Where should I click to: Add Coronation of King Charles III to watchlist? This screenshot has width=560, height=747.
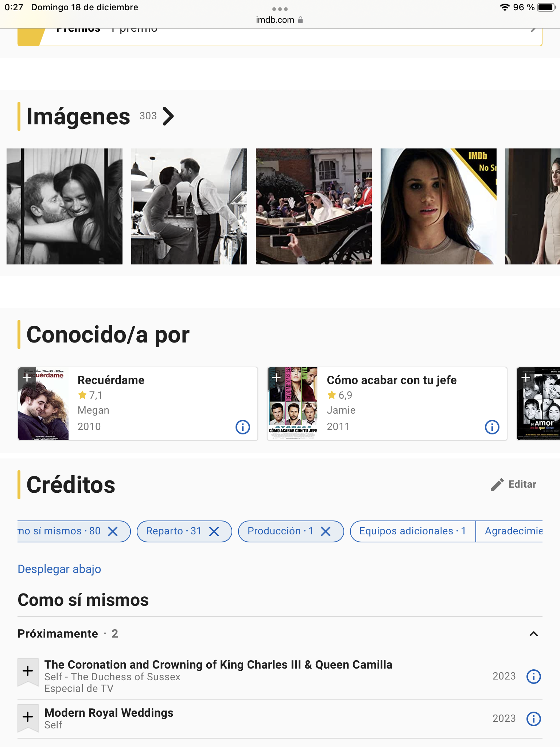(x=28, y=672)
